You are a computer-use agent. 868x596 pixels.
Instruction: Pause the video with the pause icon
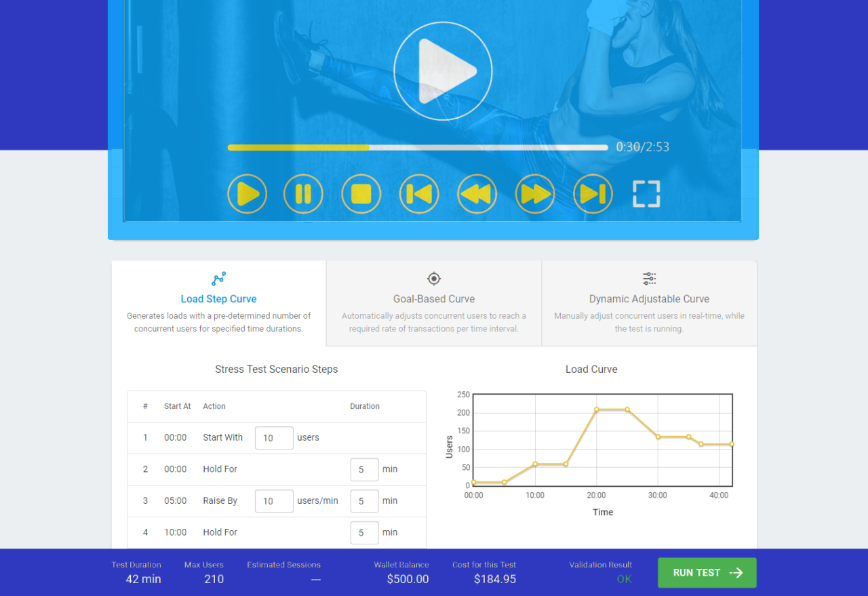303,194
